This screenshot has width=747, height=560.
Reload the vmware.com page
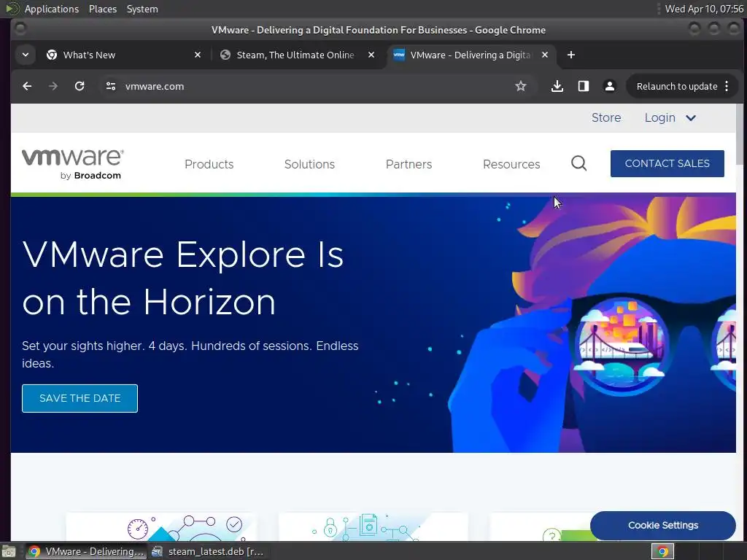click(x=80, y=86)
